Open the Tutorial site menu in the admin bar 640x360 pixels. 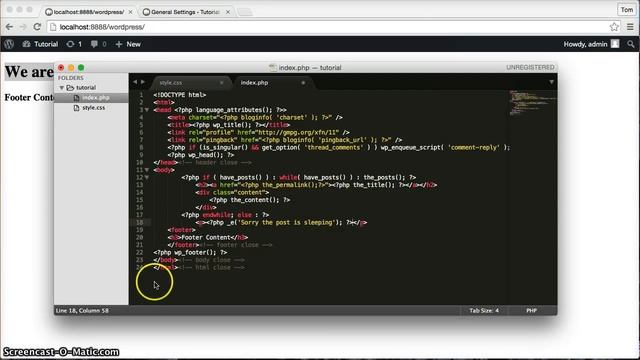[40, 44]
